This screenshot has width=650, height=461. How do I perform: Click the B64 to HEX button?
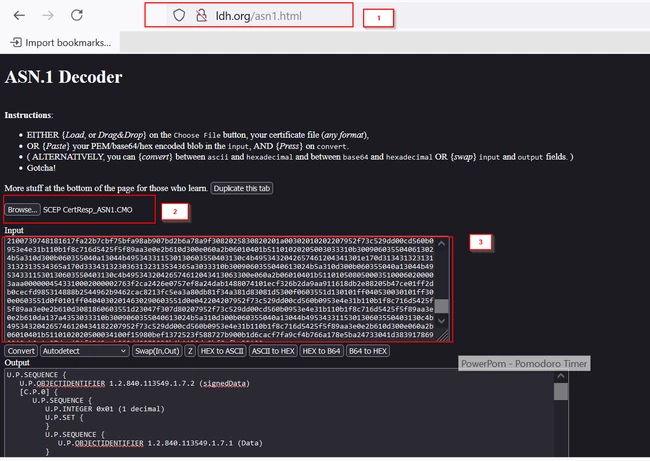[368, 351]
